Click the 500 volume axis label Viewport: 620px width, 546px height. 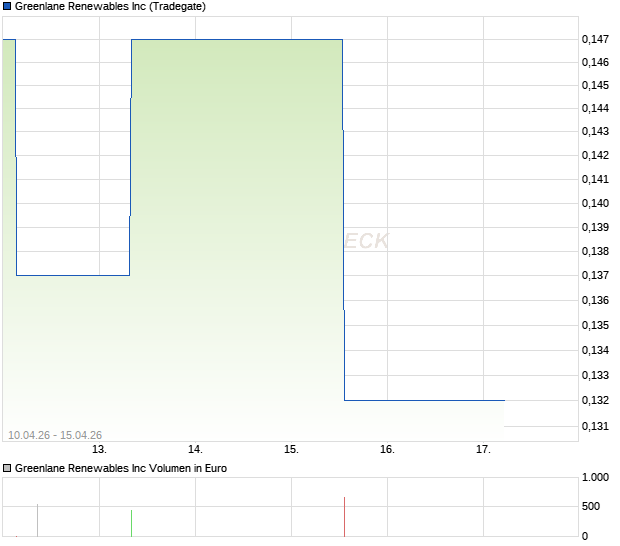click(x=591, y=506)
